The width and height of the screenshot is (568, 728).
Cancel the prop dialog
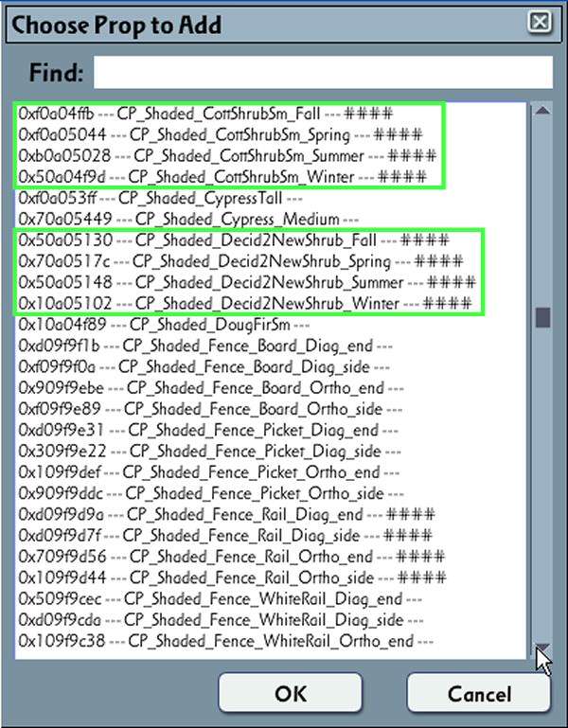pyautogui.click(x=479, y=693)
